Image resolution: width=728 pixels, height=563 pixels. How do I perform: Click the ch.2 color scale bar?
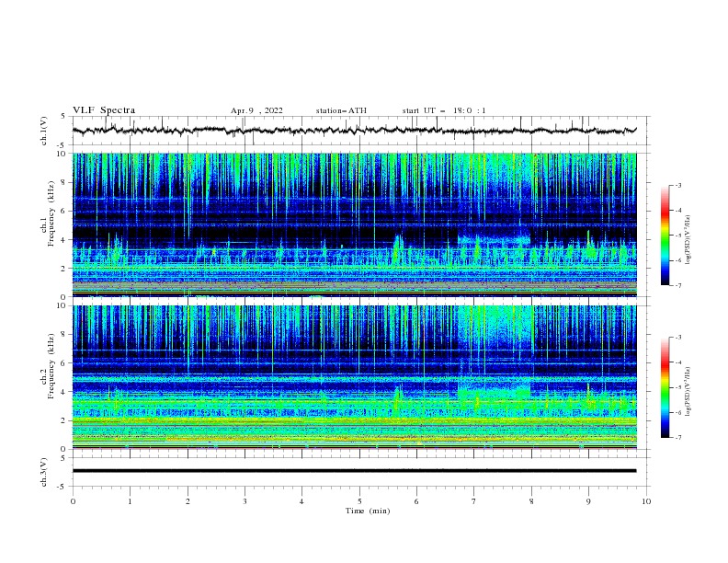[665, 387]
